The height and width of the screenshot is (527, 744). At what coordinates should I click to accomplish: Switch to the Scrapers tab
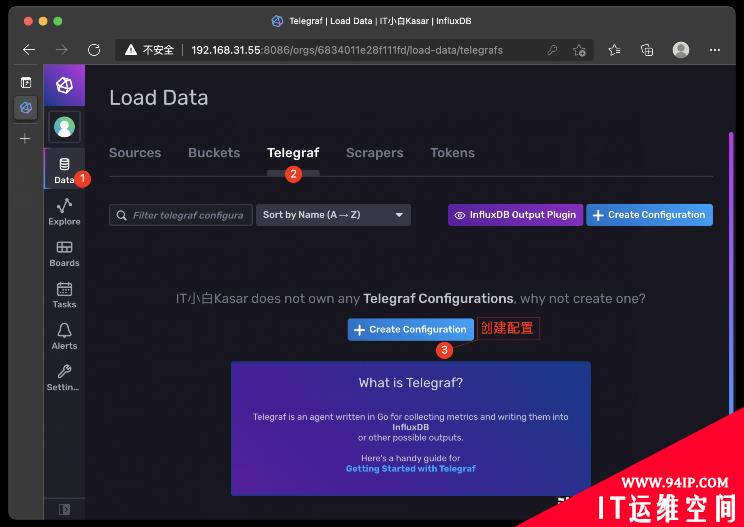click(x=375, y=153)
